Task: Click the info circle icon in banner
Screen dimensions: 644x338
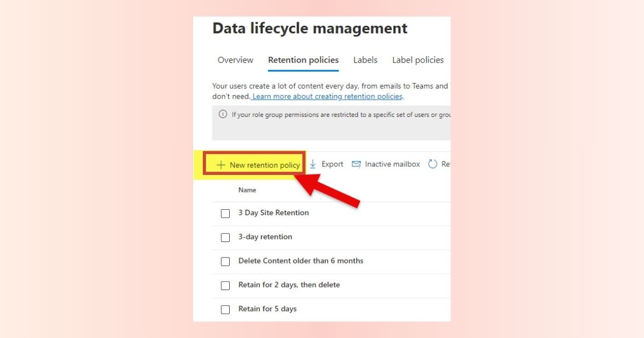Action: (223, 114)
